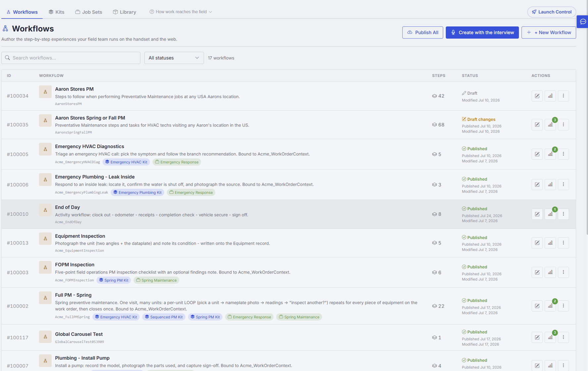Edit the End of Day workflow
588x371 pixels.
point(537,214)
